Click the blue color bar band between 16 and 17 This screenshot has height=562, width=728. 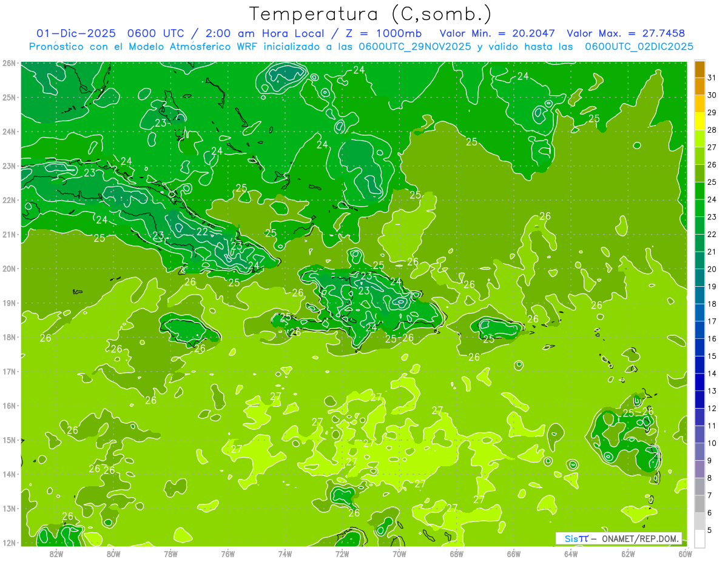pos(699,330)
